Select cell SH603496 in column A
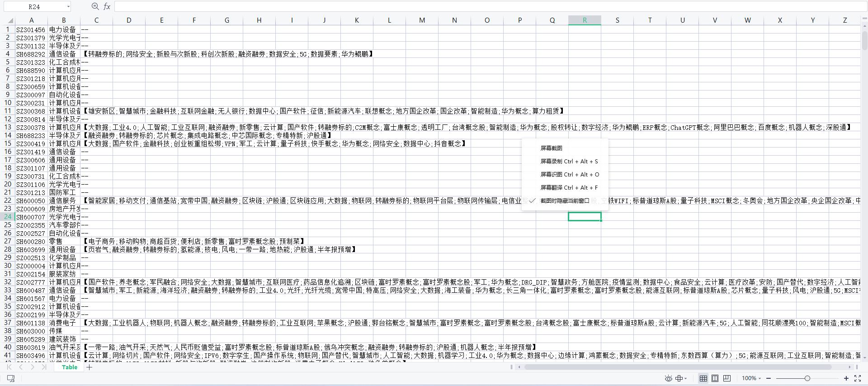 tap(31, 355)
